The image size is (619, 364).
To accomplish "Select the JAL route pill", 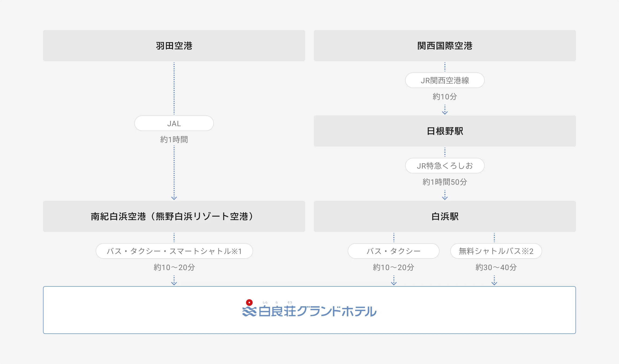I will click(174, 123).
